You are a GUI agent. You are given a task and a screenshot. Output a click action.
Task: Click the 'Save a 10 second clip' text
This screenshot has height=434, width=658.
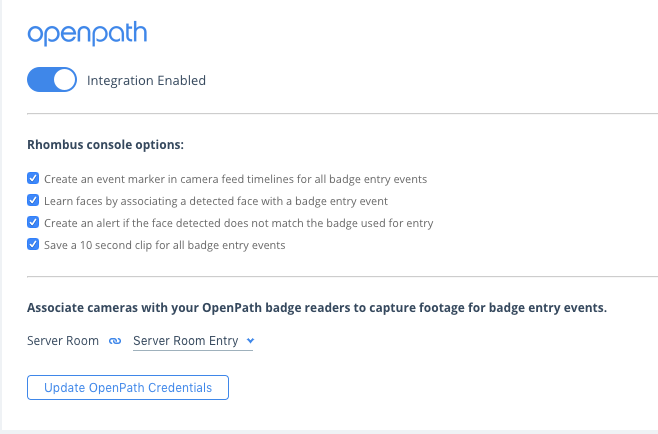click(164, 245)
